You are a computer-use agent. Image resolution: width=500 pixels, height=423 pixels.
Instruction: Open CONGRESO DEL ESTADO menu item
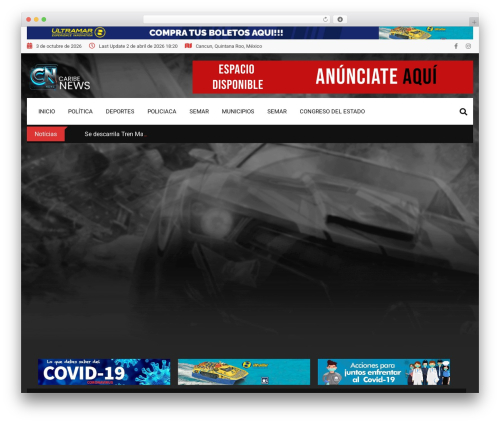point(332,111)
